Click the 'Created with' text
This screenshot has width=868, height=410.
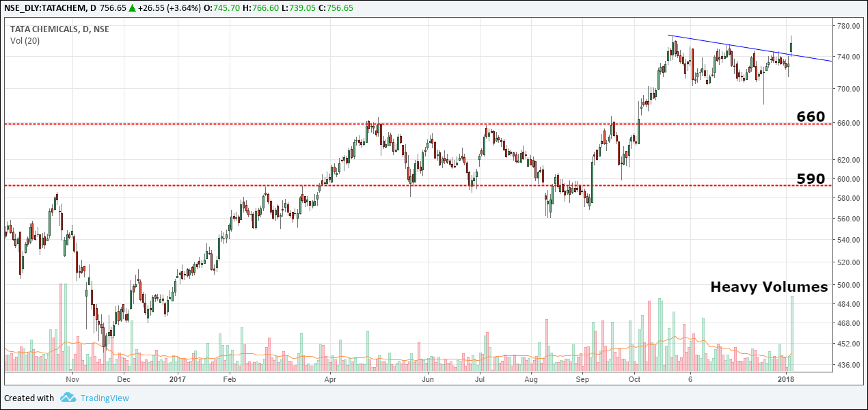coord(29,398)
